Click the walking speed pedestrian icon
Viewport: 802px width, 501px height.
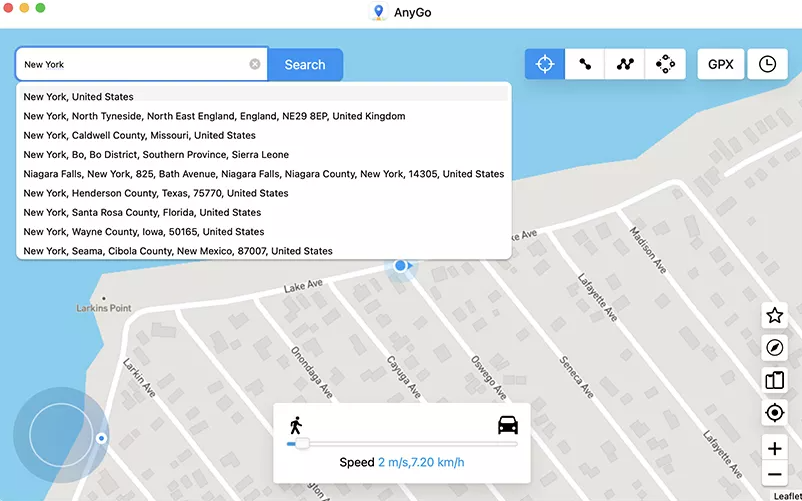[296, 425]
